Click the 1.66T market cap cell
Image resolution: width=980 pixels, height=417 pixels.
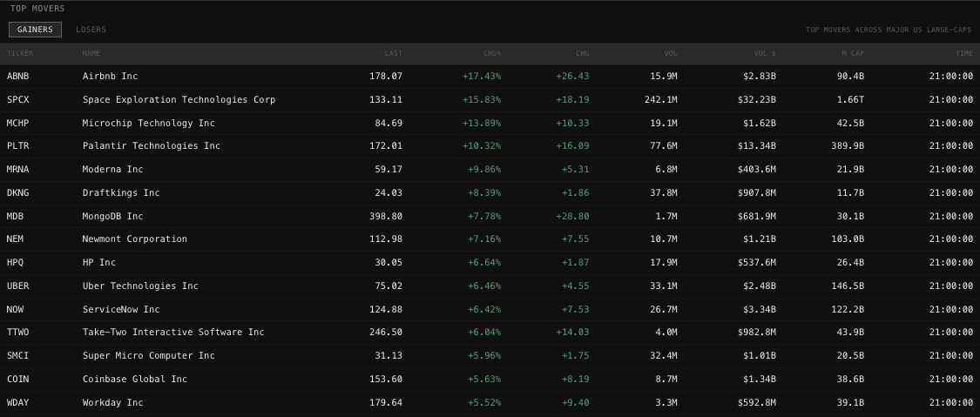click(850, 99)
